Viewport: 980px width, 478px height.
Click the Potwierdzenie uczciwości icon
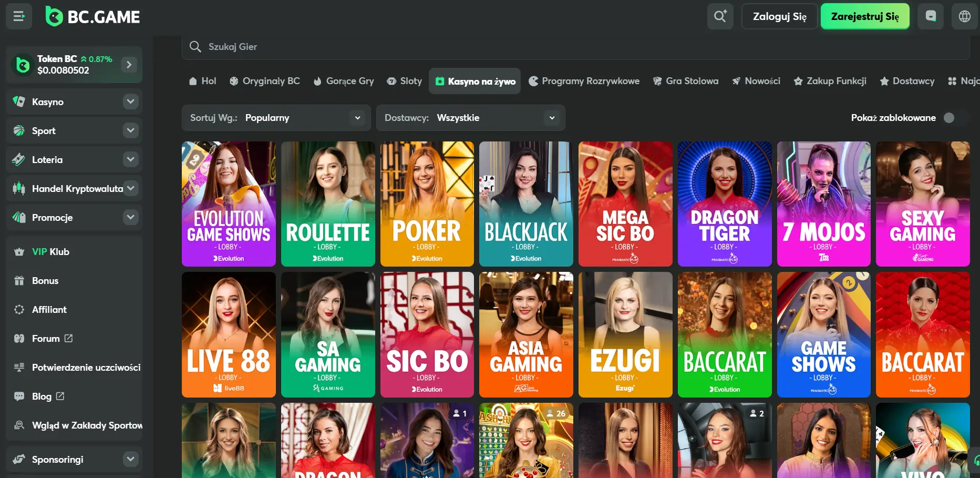point(19,368)
